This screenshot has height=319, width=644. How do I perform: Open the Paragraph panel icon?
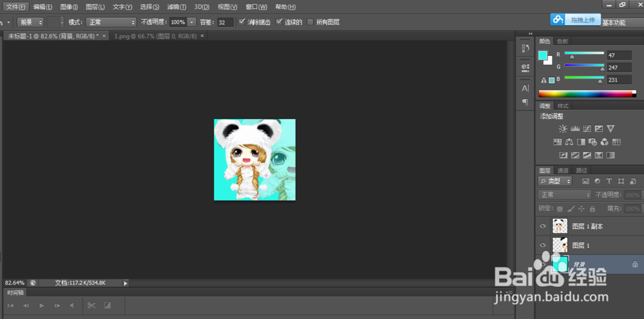click(526, 102)
